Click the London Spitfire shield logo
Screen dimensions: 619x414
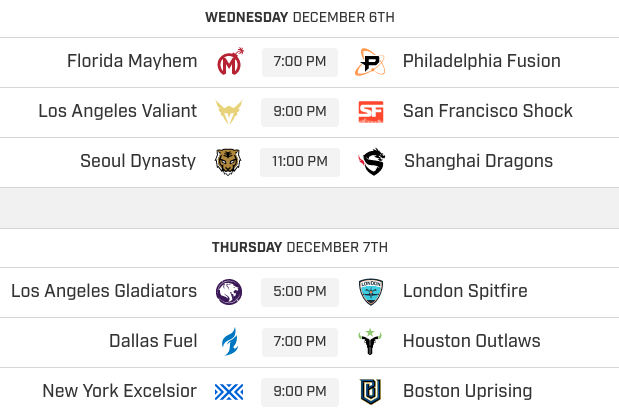tap(370, 292)
